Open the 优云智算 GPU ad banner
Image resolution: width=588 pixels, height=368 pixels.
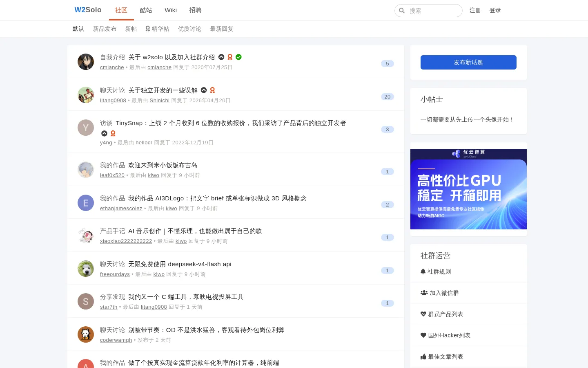coord(468,189)
